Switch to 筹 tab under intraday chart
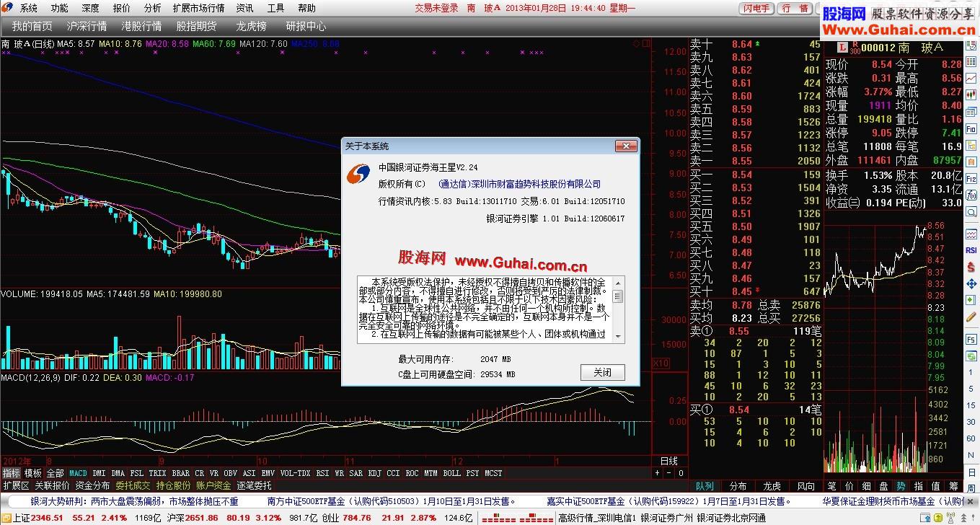Viewport: 980px width, 525px height. [x=953, y=486]
